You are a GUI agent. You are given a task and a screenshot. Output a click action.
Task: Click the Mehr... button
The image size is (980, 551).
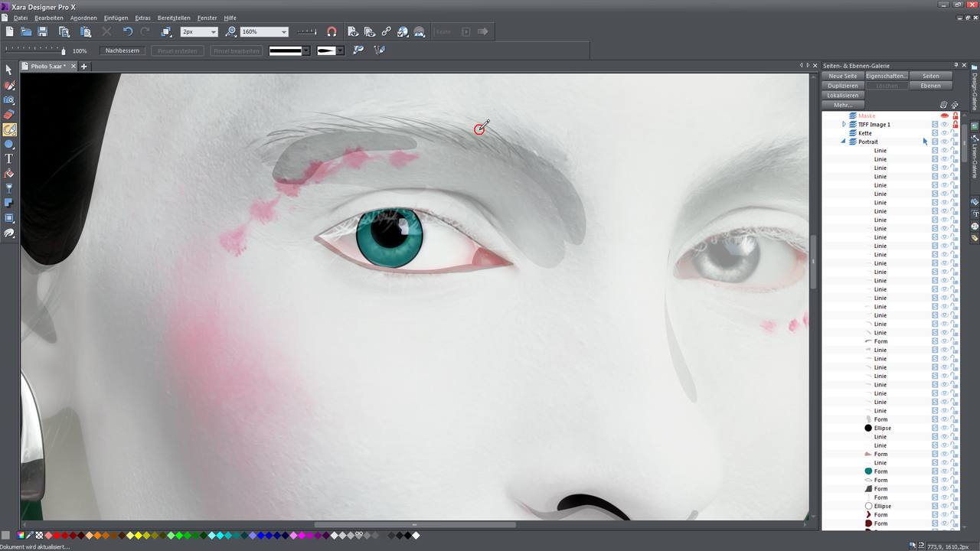pyautogui.click(x=843, y=105)
